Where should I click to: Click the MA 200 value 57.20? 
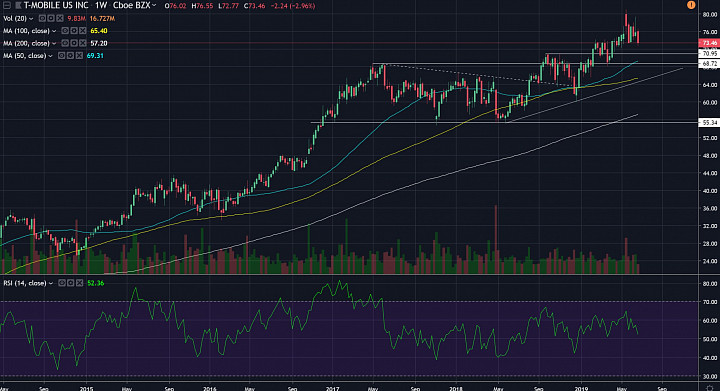tap(99, 43)
